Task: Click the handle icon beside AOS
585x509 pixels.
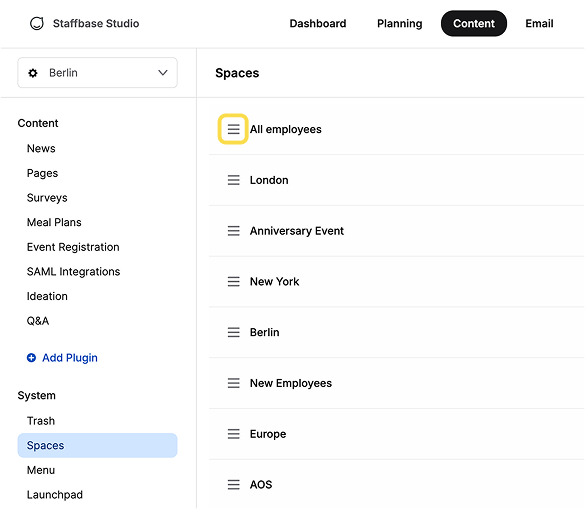Action: pos(234,484)
